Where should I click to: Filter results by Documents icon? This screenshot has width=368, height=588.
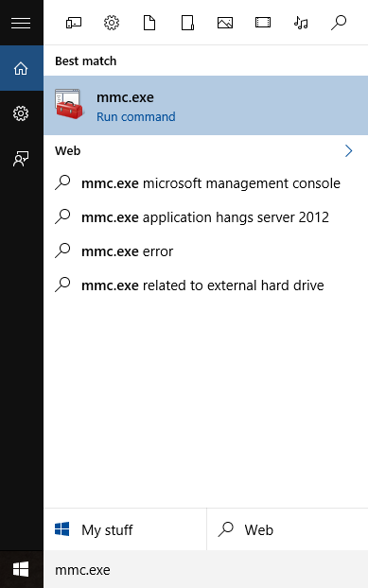tap(149, 23)
